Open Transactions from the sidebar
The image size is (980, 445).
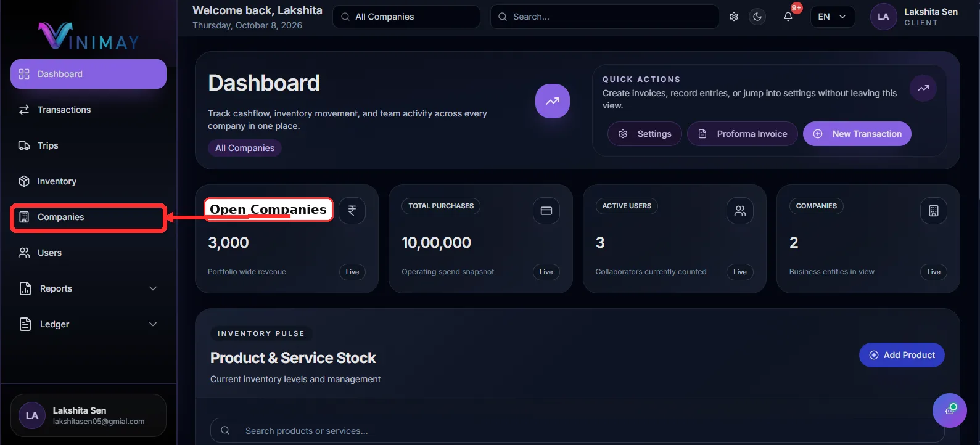(89, 110)
